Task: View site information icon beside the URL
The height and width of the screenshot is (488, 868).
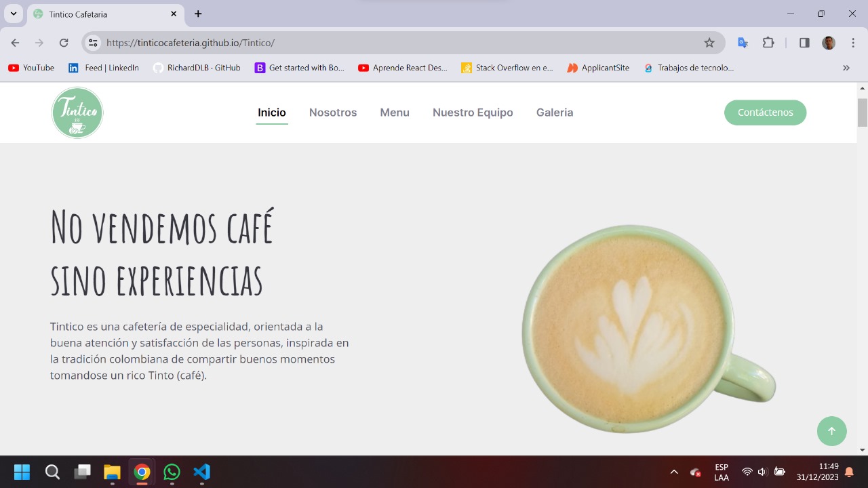Action: coord(94,43)
